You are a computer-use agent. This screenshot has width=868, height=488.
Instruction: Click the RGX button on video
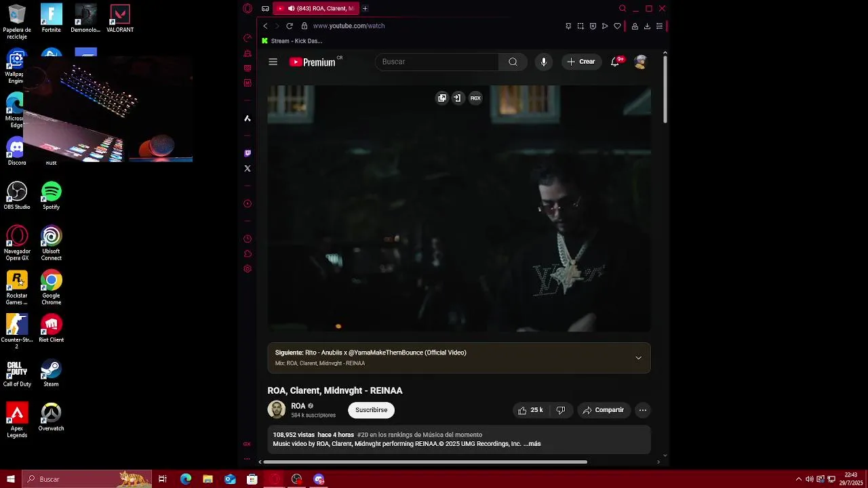point(475,98)
